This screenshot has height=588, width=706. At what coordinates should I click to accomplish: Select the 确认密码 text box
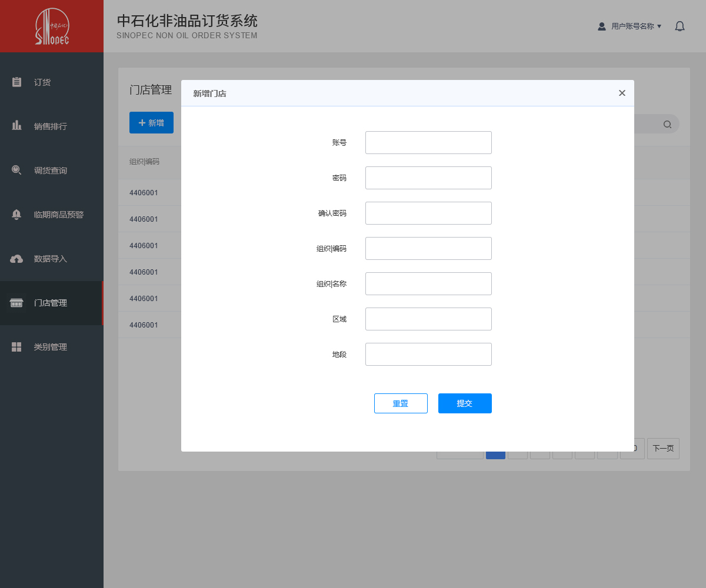[x=428, y=213]
